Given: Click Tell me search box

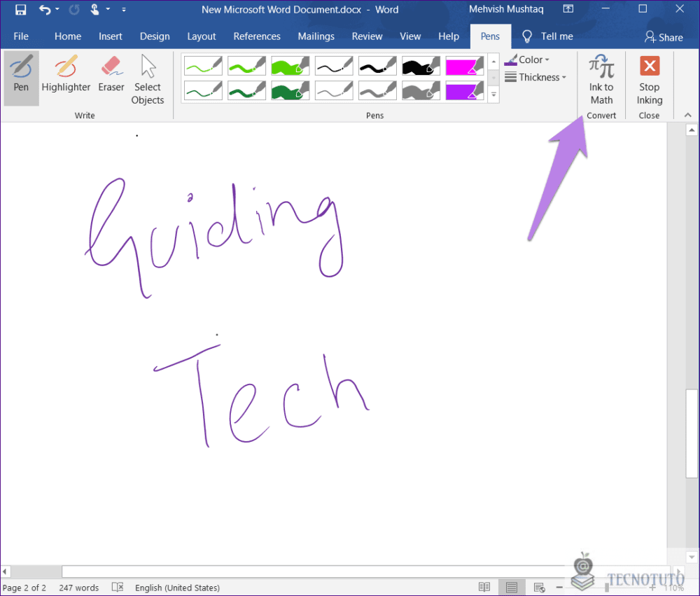Looking at the screenshot, I should tap(548, 36).
